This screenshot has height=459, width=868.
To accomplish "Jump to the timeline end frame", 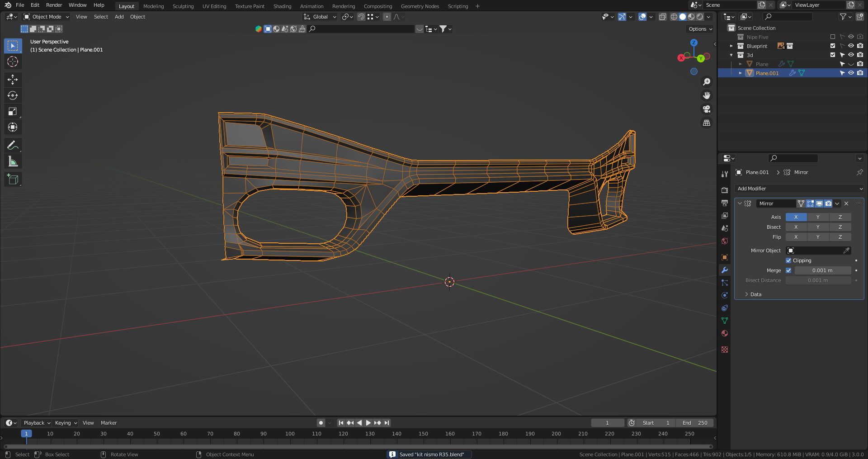I will tap(387, 423).
